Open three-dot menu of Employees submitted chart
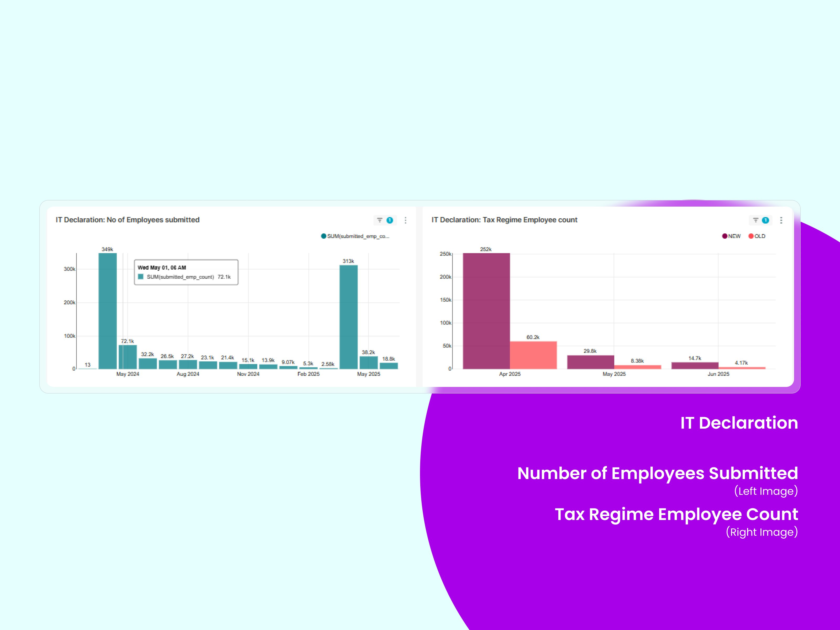 (406, 220)
